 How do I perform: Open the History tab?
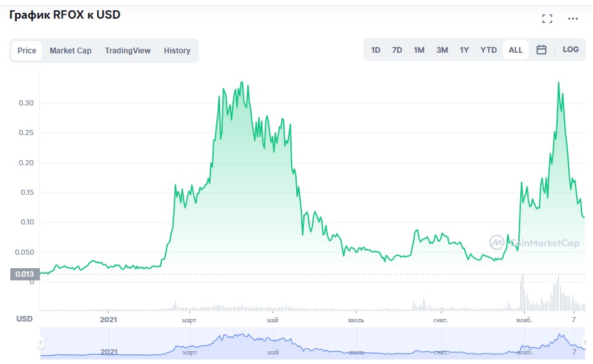pyautogui.click(x=177, y=51)
